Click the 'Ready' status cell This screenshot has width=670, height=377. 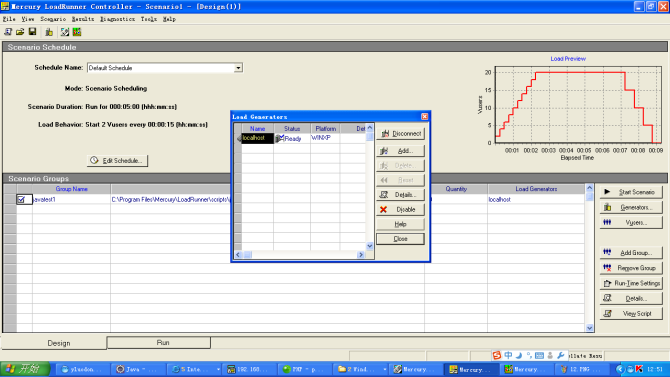(x=292, y=138)
